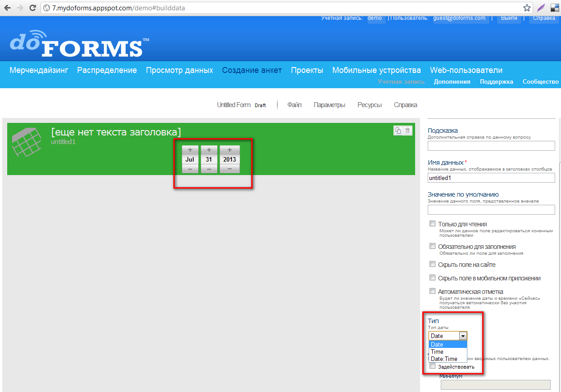561x392 pixels.
Task: Click the Подсказка input field
Action: pyautogui.click(x=491, y=146)
